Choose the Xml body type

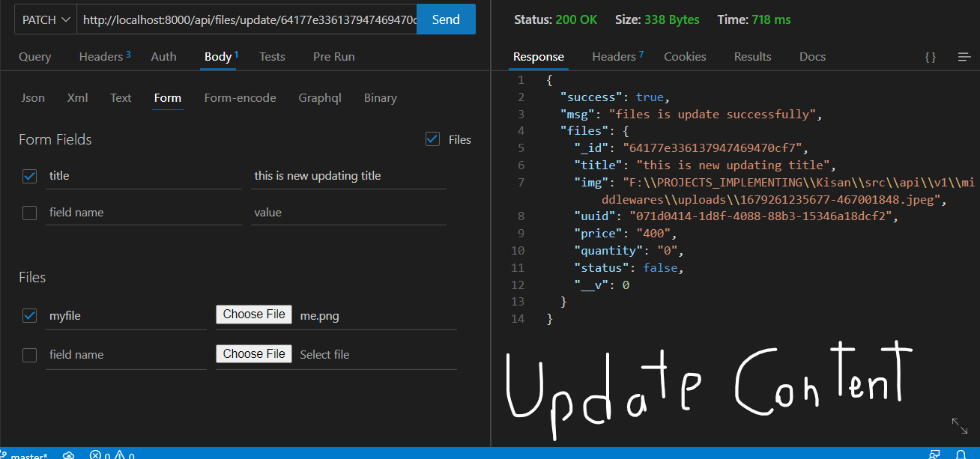pyautogui.click(x=77, y=97)
